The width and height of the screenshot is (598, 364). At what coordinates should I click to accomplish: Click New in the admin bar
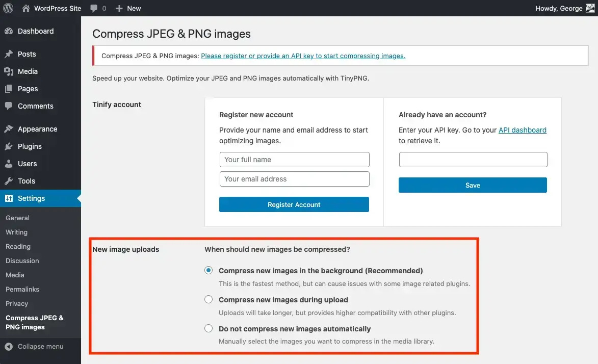(134, 8)
